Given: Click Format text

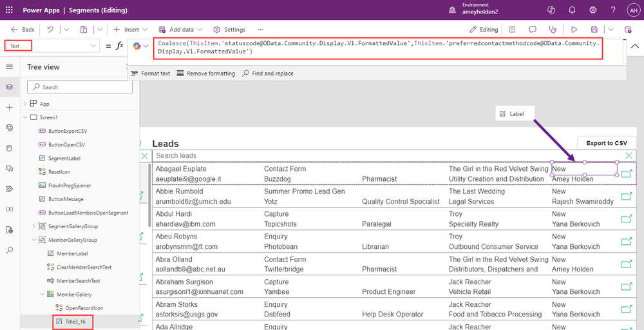Looking at the screenshot, I should tap(150, 73).
